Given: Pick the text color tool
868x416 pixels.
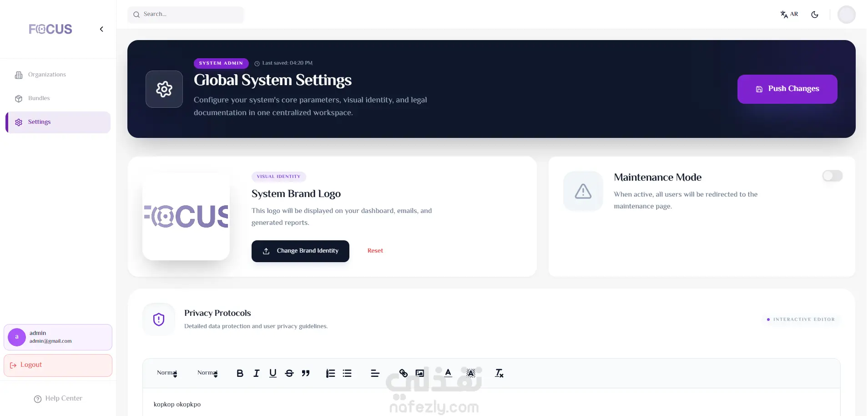Looking at the screenshot, I should point(448,373).
